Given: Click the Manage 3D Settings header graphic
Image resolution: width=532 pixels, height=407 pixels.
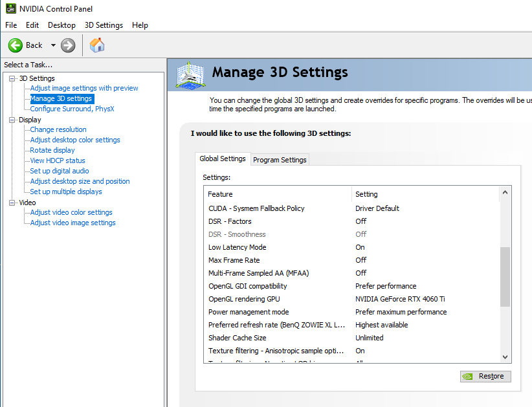Looking at the screenshot, I should click(x=190, y=75).
